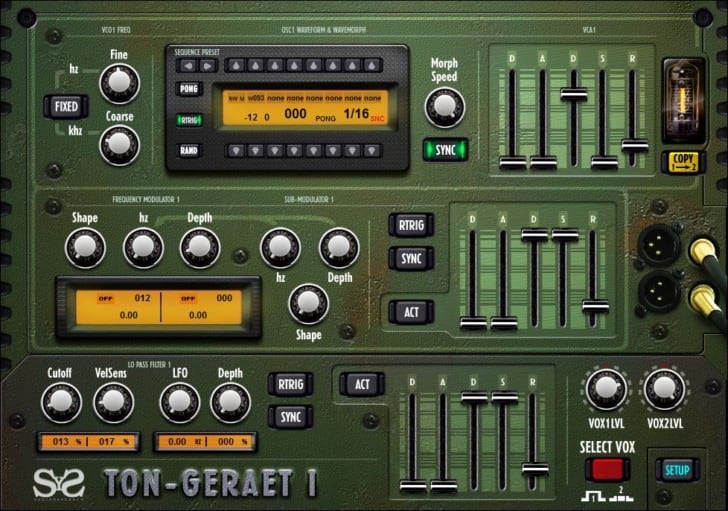Select next sequence preset with right arrow
The height and width of the screenshot is (511, 728).
point(208,66)
